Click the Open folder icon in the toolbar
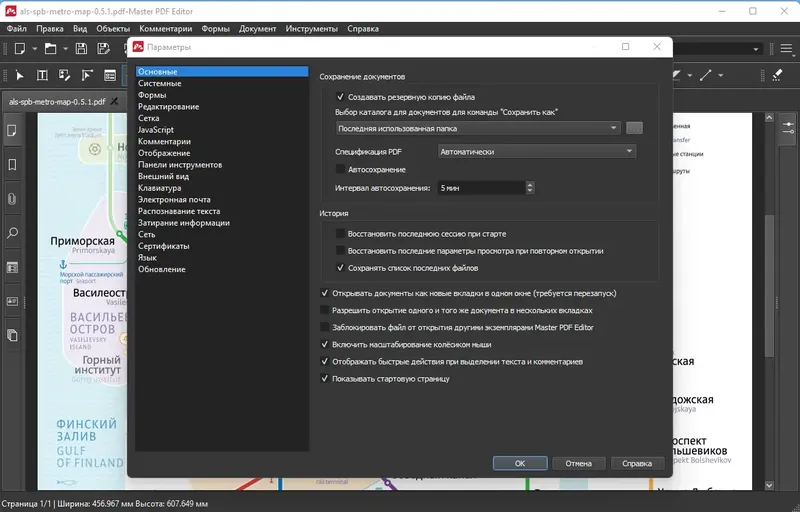The width and height of the screenshot is (800, 512). 51,48
